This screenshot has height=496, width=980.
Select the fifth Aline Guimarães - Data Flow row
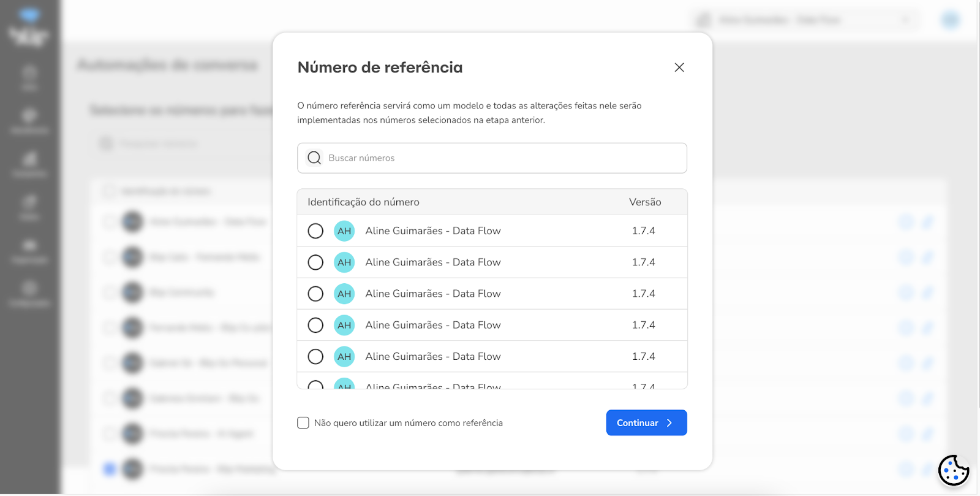point(492,356)
